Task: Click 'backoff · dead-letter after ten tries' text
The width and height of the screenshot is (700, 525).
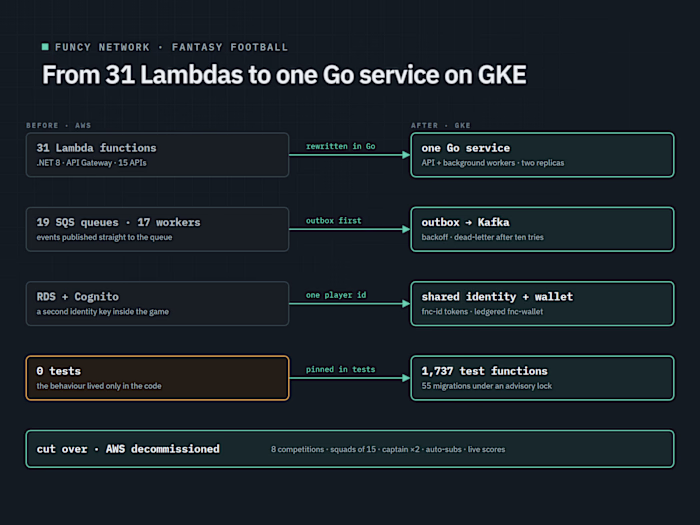Action: [x=483, y=238]
